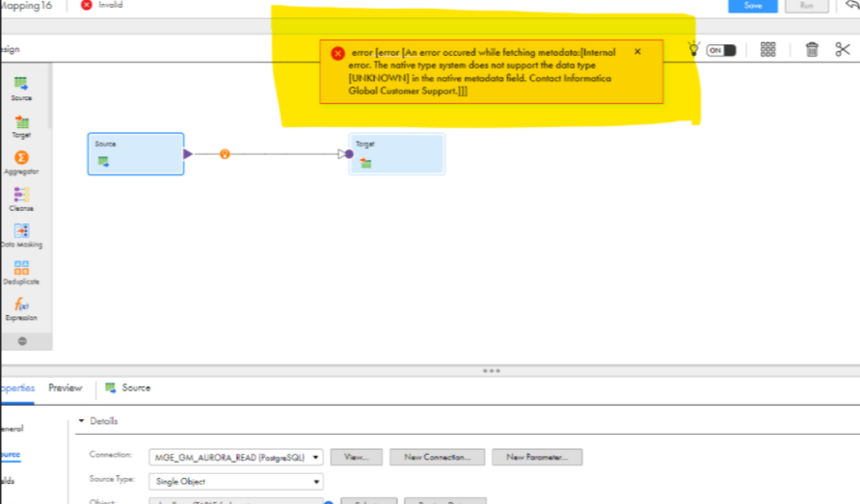Click the trash delete icon in toolbar
Viewport: 860px width, 504px height.
pyautogui.click(x=812, y=49)
